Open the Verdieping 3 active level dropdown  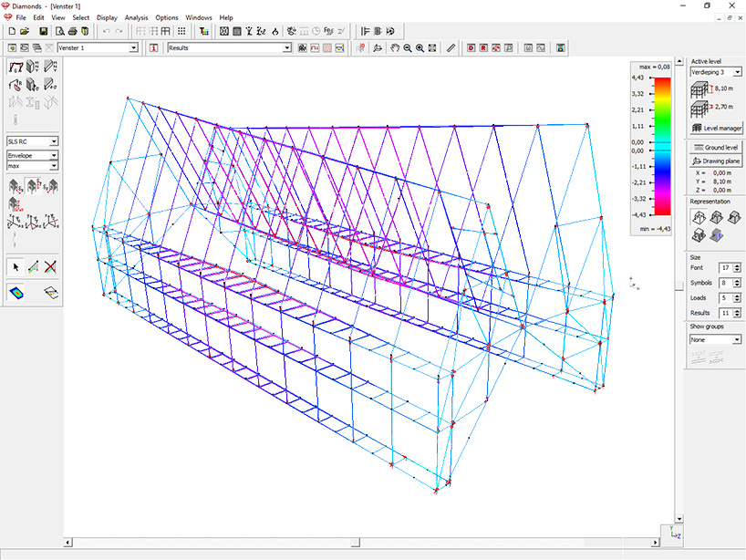point(738,72)
